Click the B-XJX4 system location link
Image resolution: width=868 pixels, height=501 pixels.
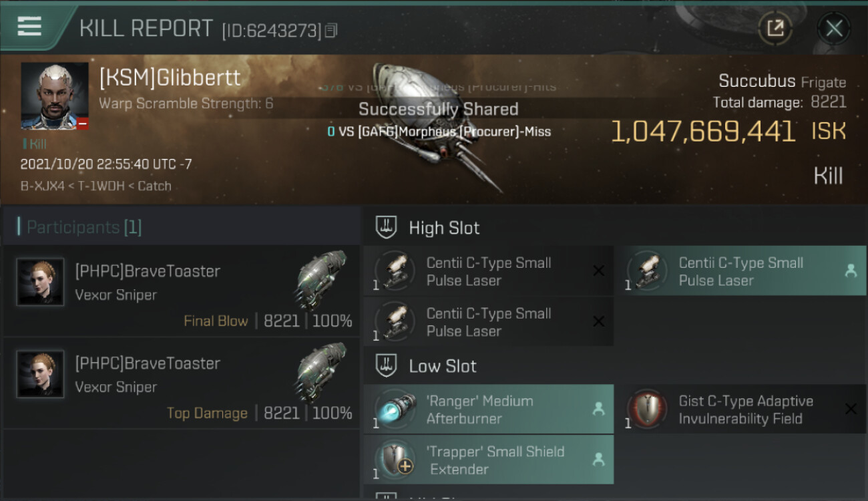pyautogui.click(x=43, y=186)
